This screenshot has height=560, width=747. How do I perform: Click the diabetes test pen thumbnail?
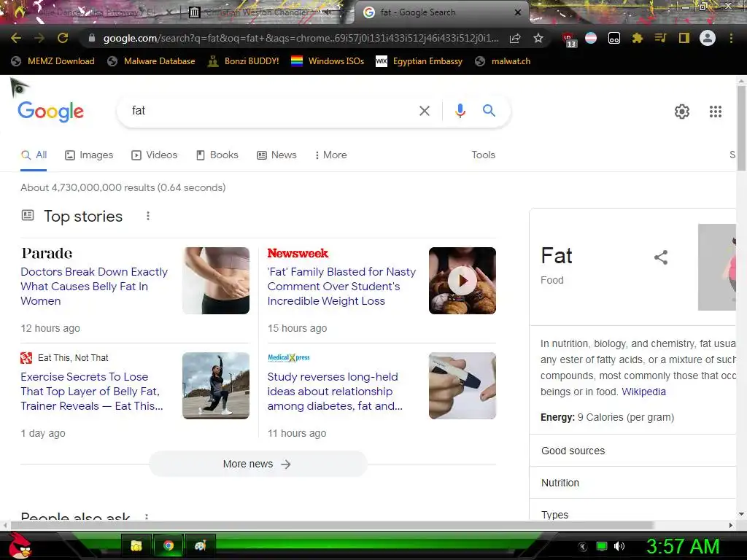click(462, 386)
